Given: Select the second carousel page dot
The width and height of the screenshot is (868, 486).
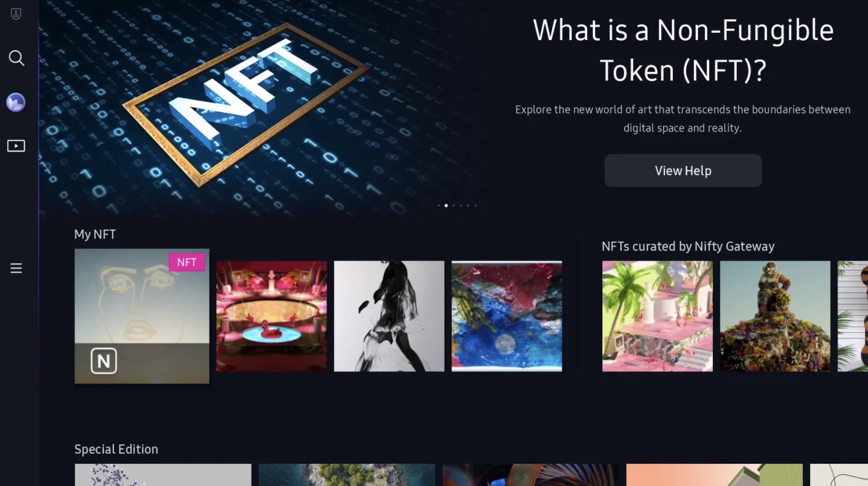Looking at the screenshot, I should pyautogui.click(x=446, y=205).
